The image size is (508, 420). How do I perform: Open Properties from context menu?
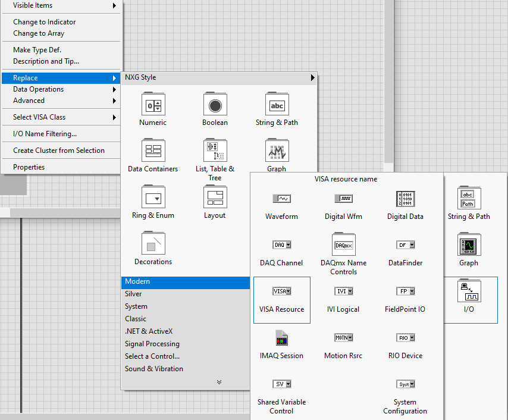[x=61, y=167]
